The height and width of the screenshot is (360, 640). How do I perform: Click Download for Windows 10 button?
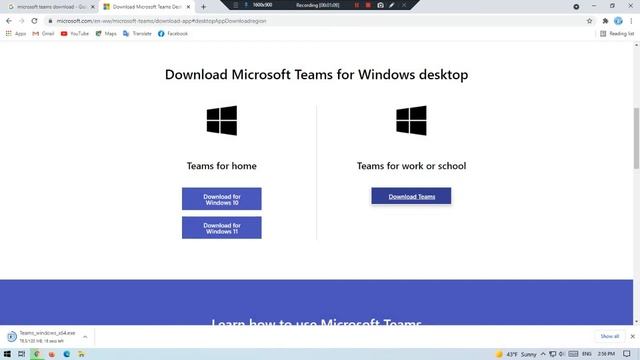pyautogui.click(x=222, y=199)
